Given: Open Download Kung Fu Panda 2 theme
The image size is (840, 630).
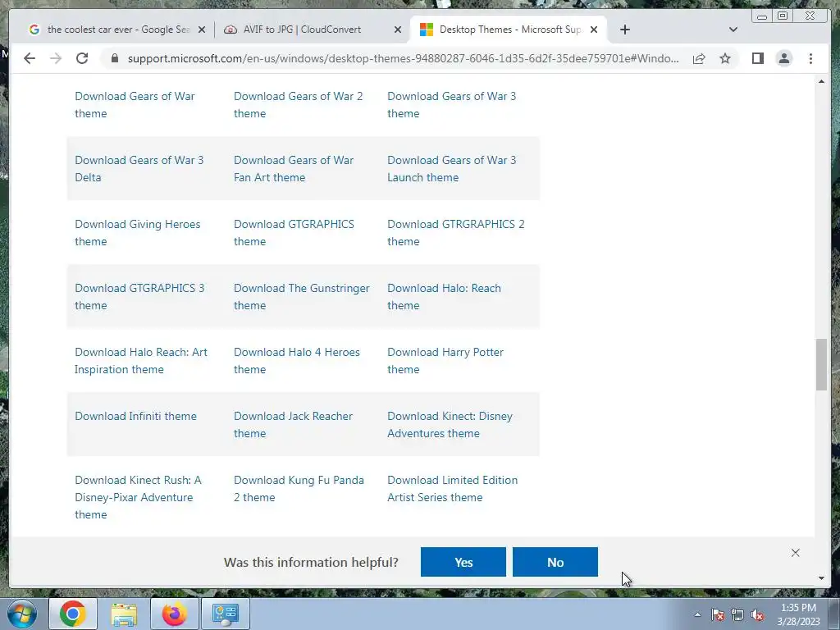Looking at the screenshot, I should coord(299,489).
